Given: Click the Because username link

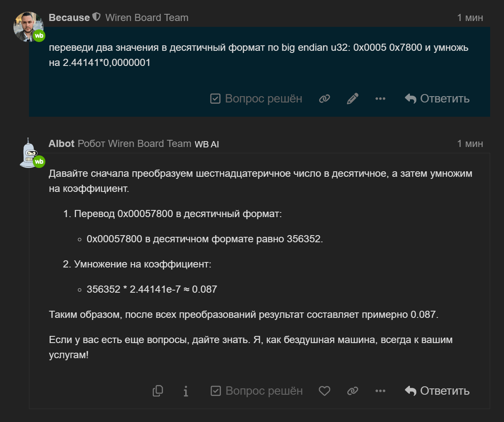Looking at the screenshot, I should [x=69, y=18].
